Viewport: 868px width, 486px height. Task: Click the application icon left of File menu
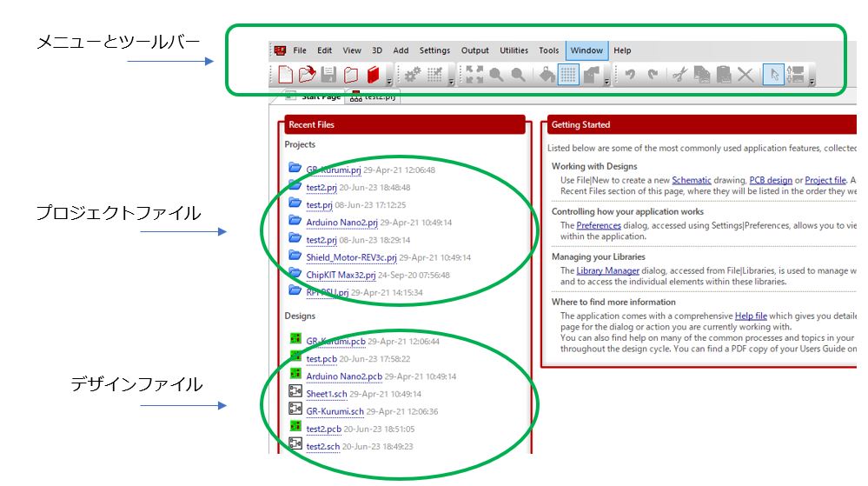coord(280,50)
